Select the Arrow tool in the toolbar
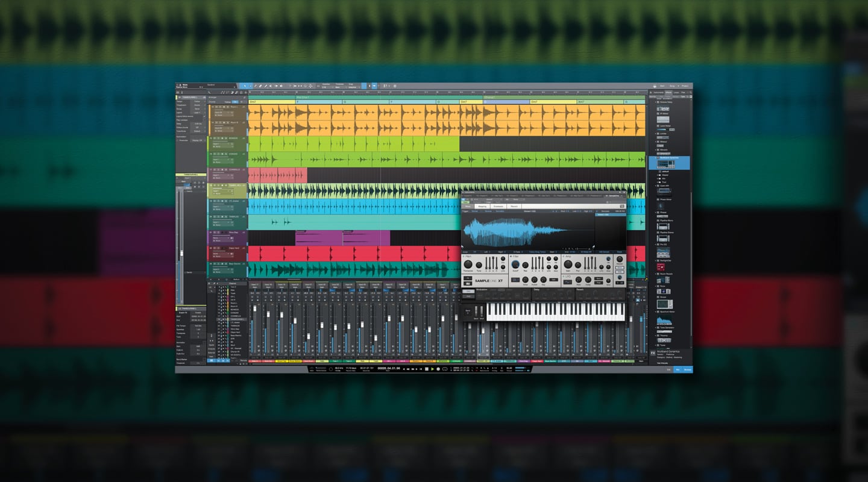The image size is (868, 482). 245,86
